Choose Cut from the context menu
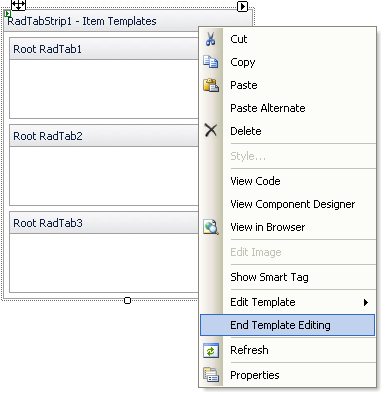Screen dimensions: 386x394 (x=287, y=39)
